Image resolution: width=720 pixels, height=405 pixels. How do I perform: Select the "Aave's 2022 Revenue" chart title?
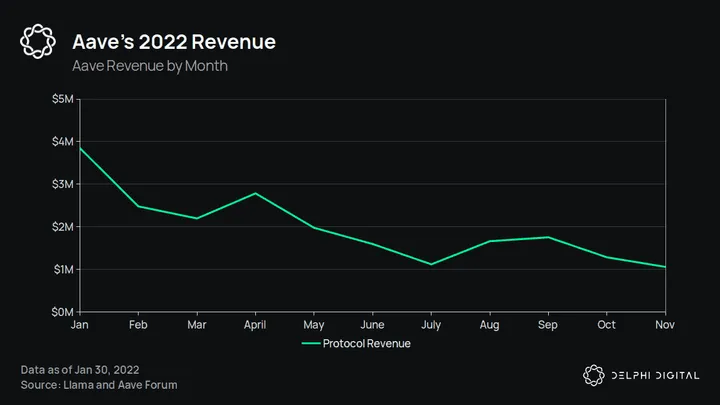[x=173, y=42]
